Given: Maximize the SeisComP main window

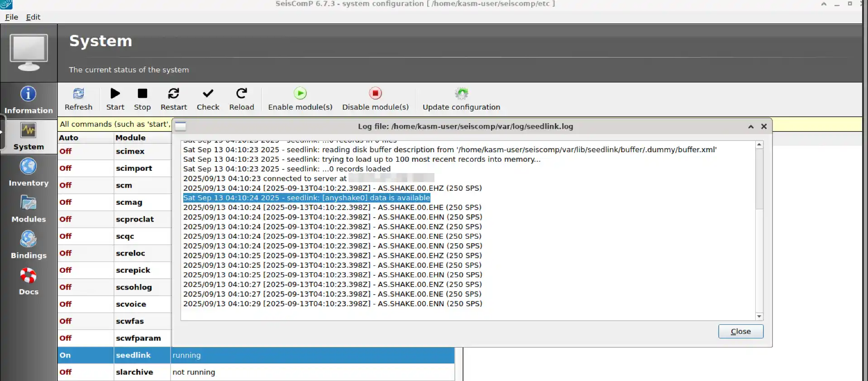Looking at the screenshot, I should coord(850,4).
